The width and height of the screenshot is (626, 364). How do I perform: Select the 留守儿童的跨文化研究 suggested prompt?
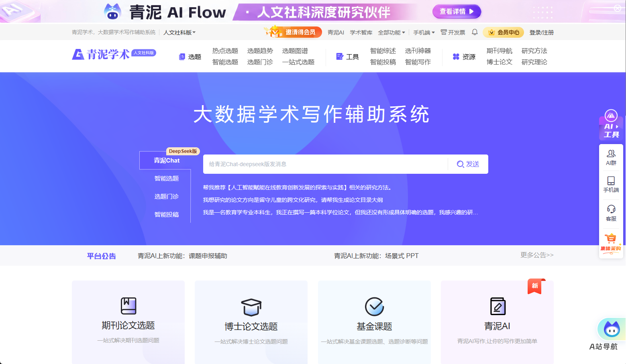[293, 200]
